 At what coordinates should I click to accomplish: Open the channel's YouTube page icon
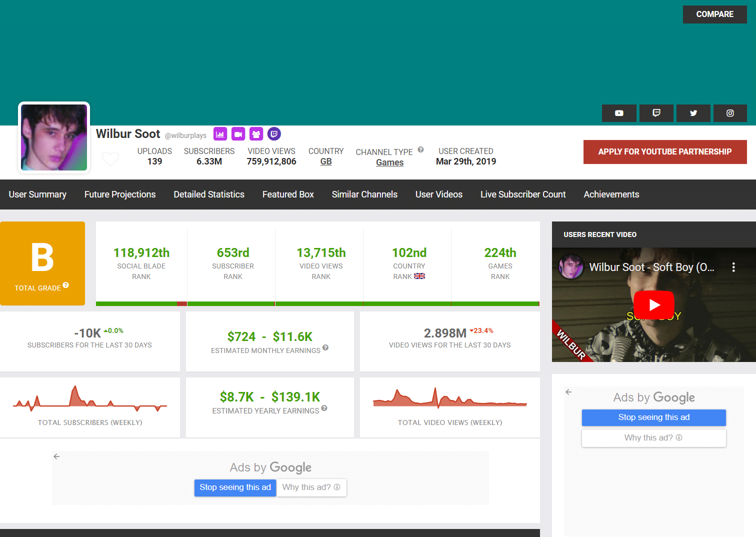[619, 113]
